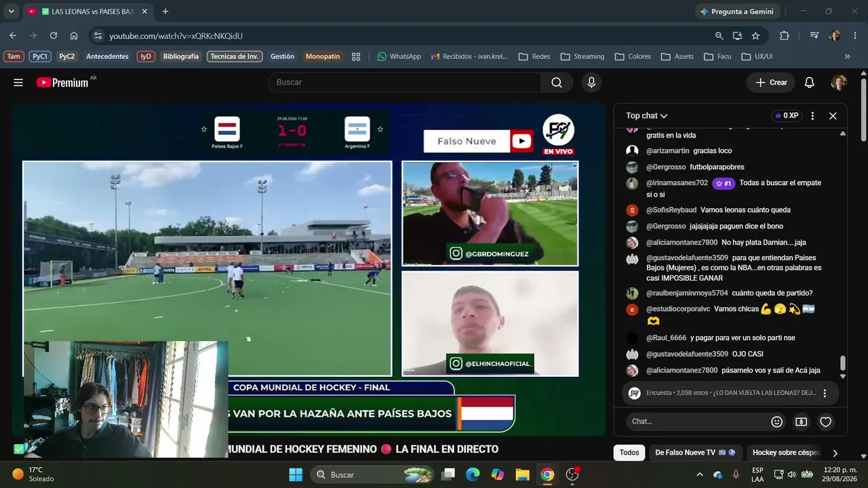
Task: Open the Facu bookmark folder
Action: (x=717, y=57)
